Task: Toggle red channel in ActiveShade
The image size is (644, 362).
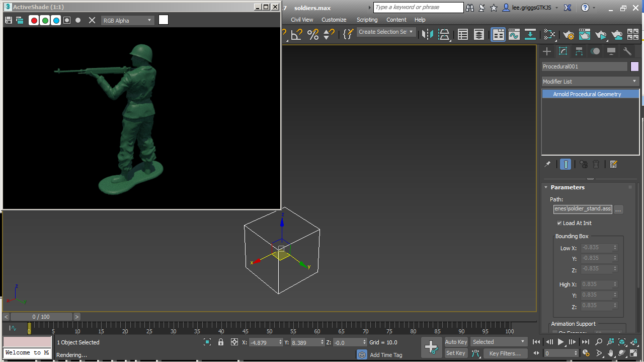Action: pyautogui.click(x=34, y=20)
